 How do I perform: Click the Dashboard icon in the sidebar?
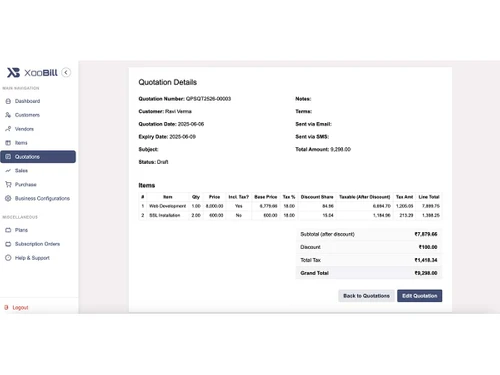click(8, 101)
